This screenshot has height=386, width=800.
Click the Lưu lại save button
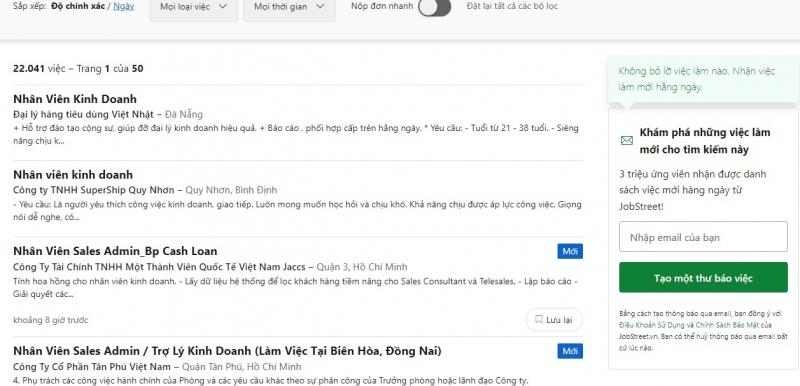pos(554,320)
